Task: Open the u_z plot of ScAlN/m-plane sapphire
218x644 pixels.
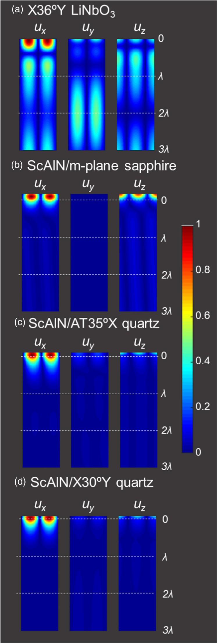Action: (x=138, y=253)
